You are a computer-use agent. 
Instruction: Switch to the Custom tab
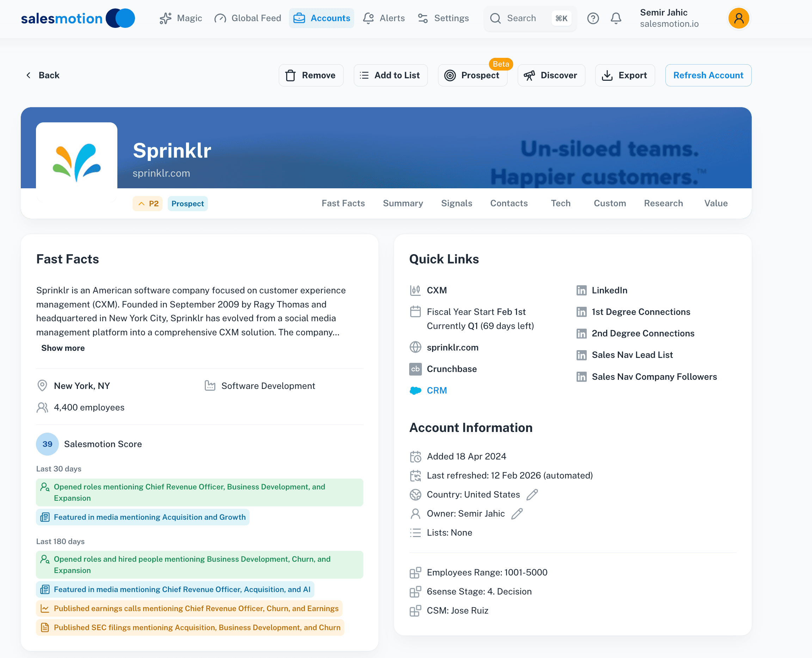[x=610, y=203]
